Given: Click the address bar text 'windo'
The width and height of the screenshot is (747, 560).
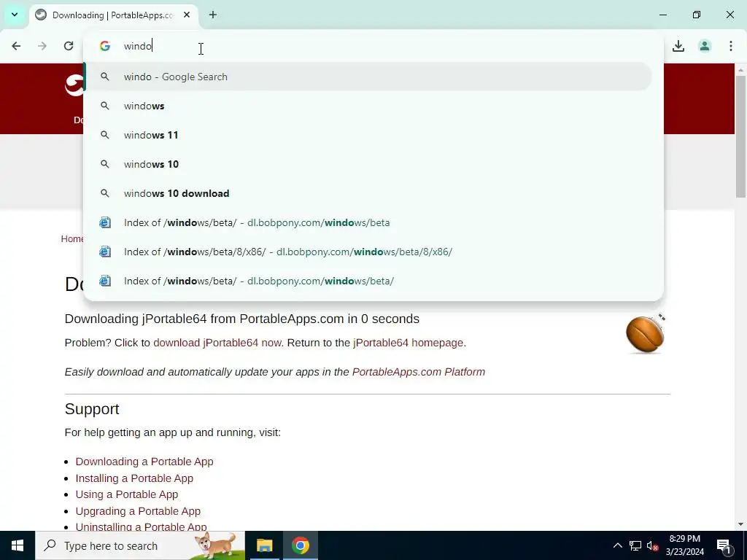Looking at the screenshot, I should 138,46.
